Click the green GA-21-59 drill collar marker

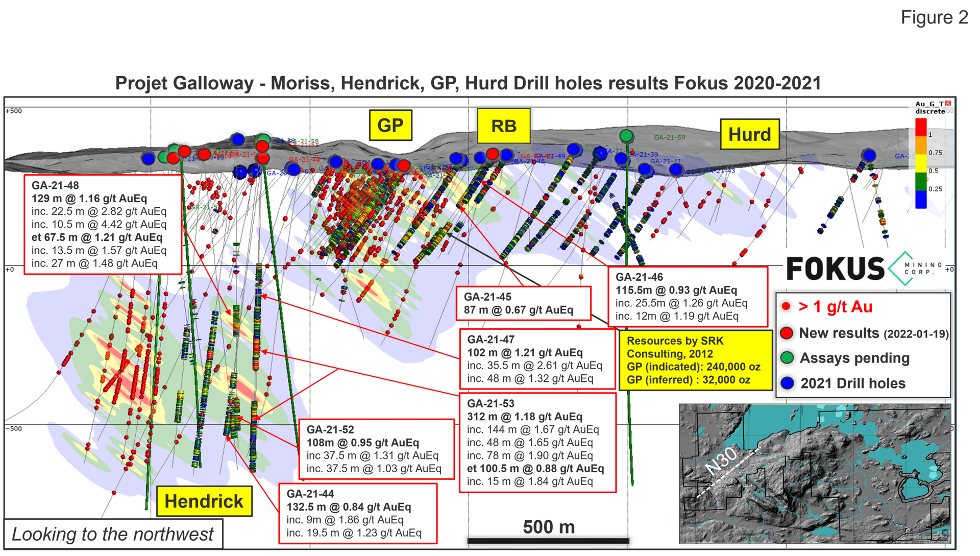pyautogui.click(x=626, y=136)
